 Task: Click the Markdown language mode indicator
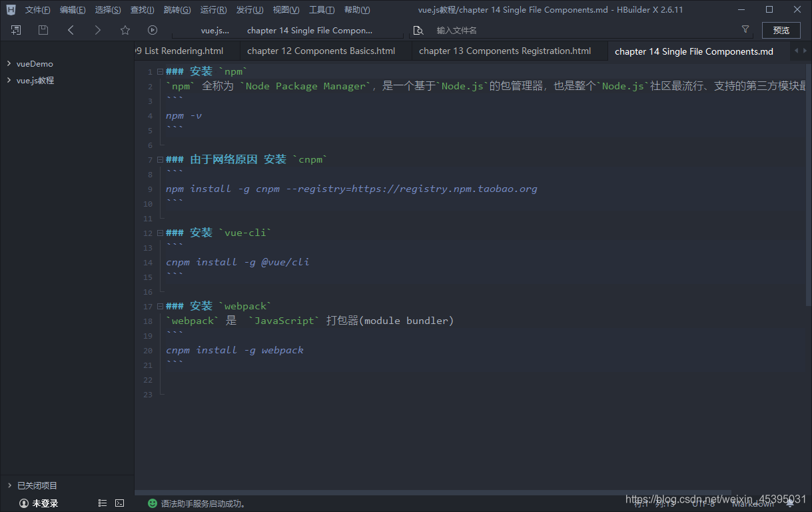coord(753,503)
